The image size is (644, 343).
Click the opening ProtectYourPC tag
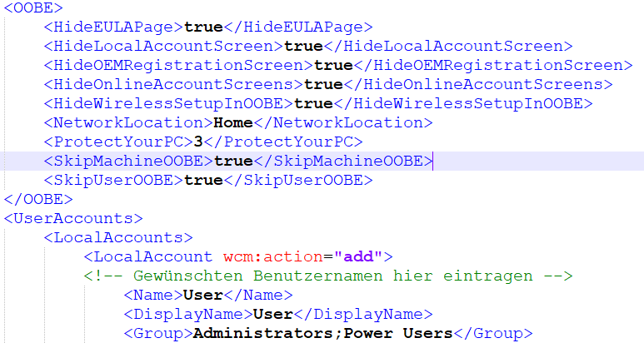pos(118,142)
